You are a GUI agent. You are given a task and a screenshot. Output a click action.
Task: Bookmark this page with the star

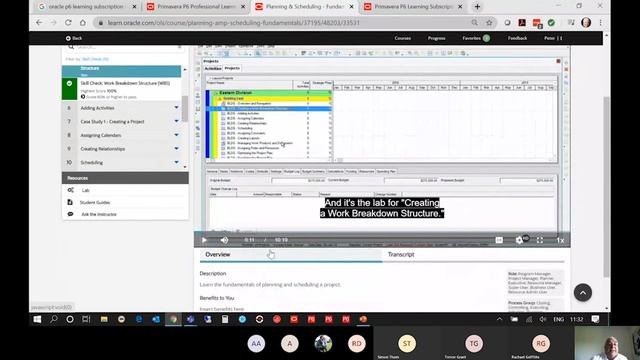[489, 23]
